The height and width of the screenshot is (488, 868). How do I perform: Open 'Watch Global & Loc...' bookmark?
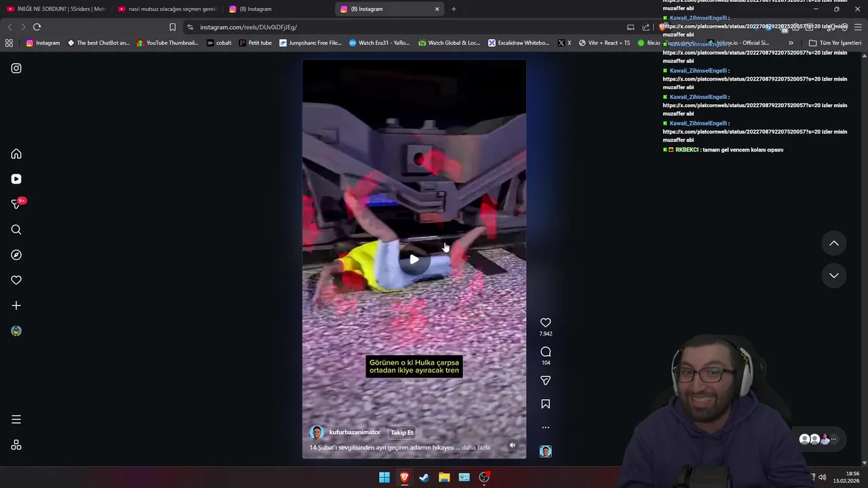click(x=449, y=43)
